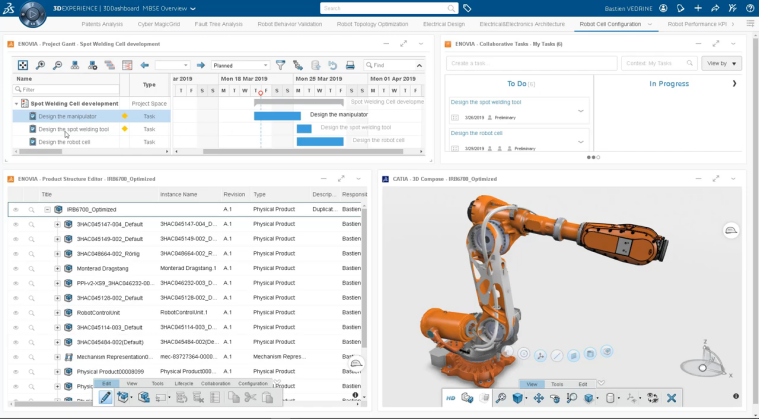
Task: Click the Rotate tool in 3D Compose toolbar
Action: click(x=555, y=398)
